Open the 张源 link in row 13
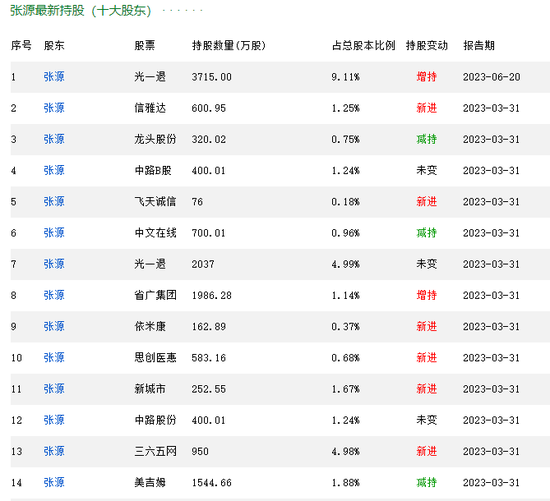 54,452
